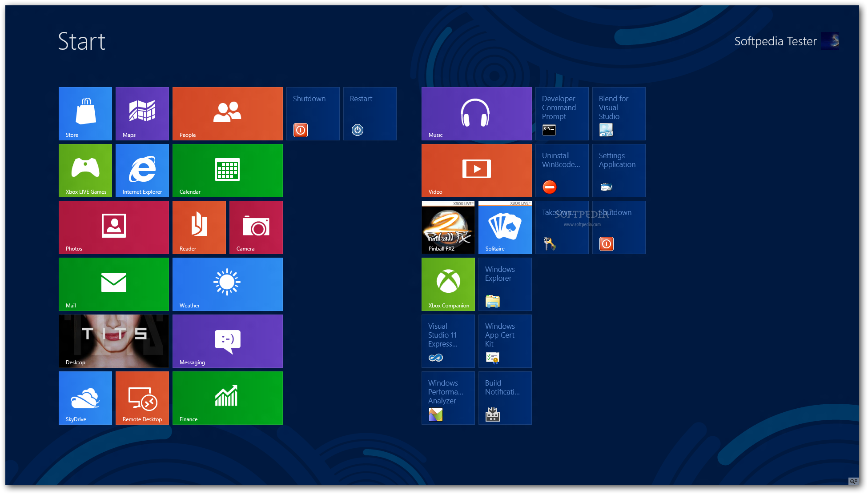Open Developer Command Prompt tile
Image resolution: width=868 pixels, height=494 pixels.
(x=562, y=114)
